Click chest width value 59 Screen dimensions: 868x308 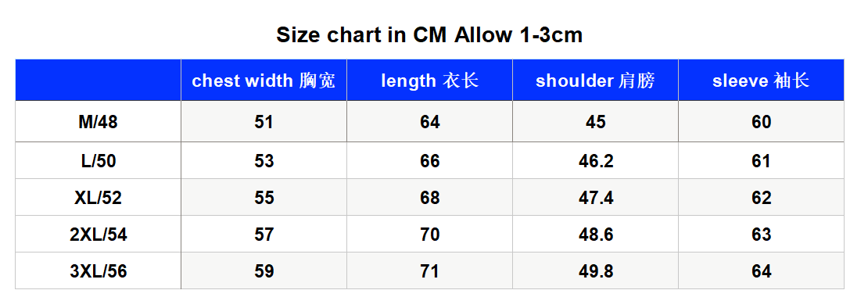point(264,271)
